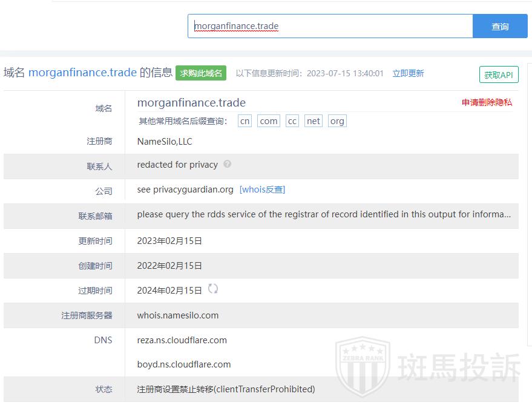Click the 创建时间 row label

pyautogui.click(x=96, y=266)
